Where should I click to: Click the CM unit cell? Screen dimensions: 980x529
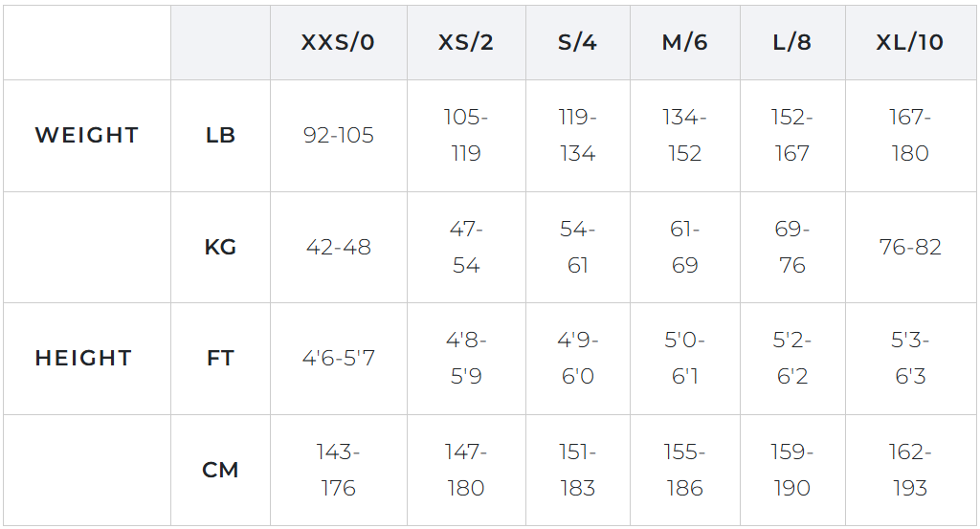pyautogui.click(x=221, y=470)
